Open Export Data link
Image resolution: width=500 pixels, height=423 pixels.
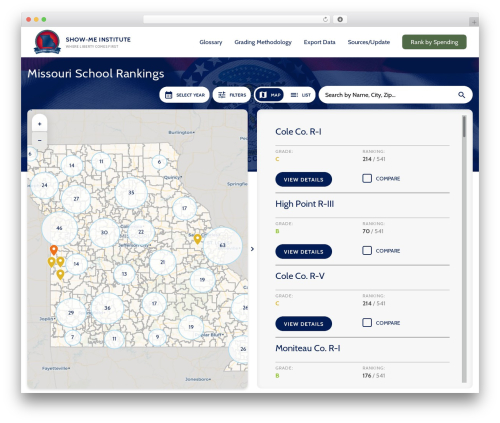[319, 42]
